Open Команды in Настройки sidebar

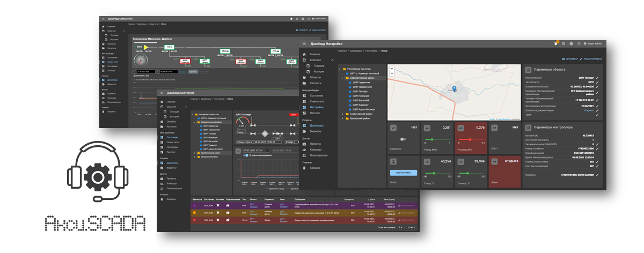tap(315, 149)
